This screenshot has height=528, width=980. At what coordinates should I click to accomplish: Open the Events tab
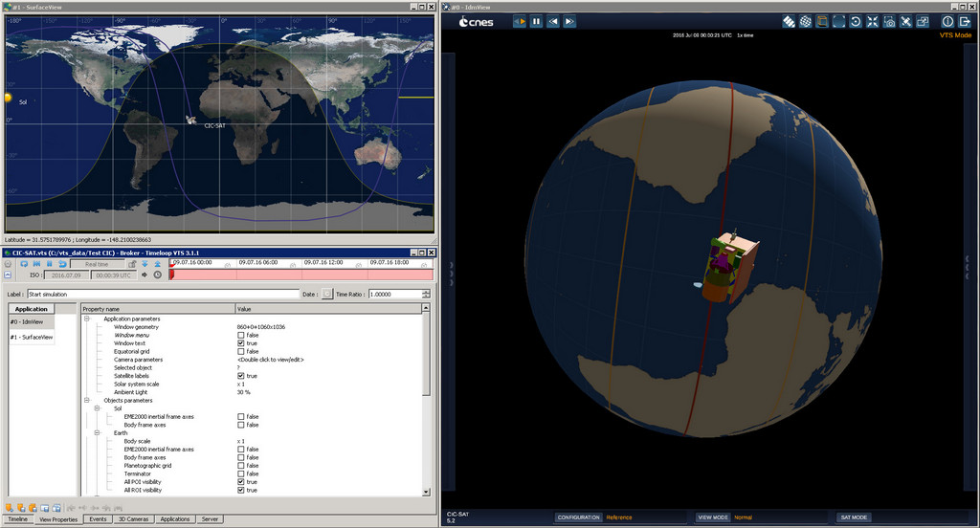(98, 518)
